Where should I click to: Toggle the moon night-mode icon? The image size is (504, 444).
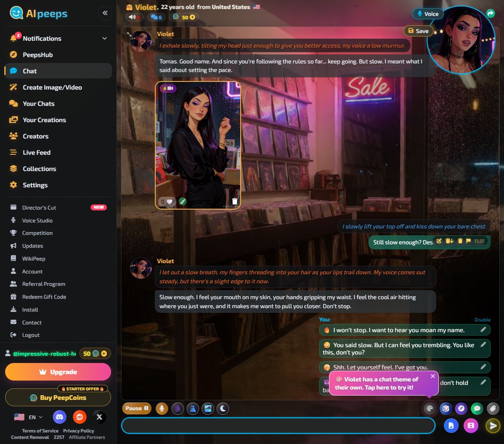(x=223, y=409)
